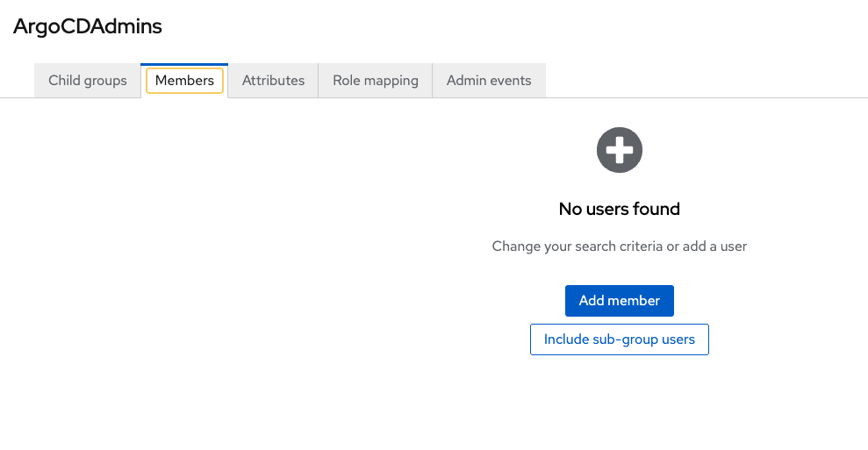Open the Child groups tab

[x=88, y=81]
